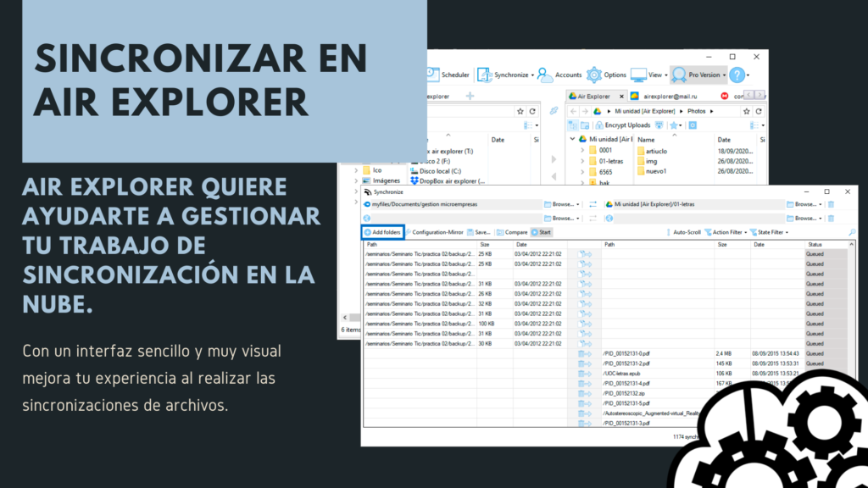Close the Air Explorer tab
Viewport: 868px width, 488px height.
621,97
